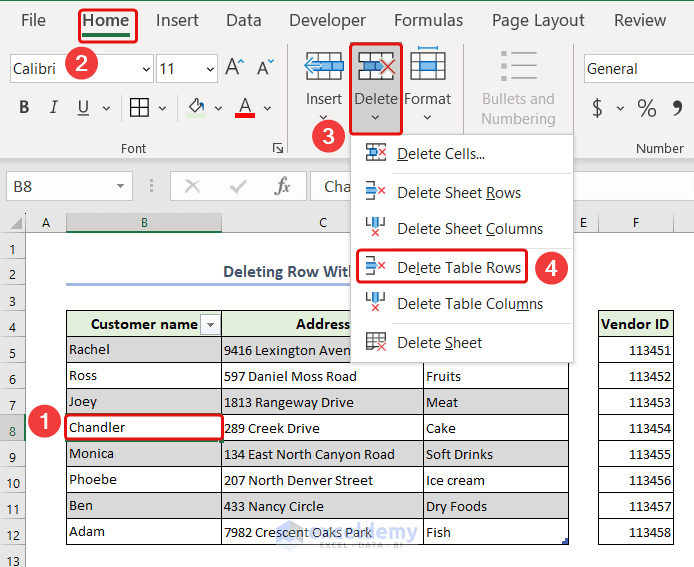Increase font size with the larger A icon
Image resolution: width=694 pixels, height=567 pixels.
click(235, 68)
